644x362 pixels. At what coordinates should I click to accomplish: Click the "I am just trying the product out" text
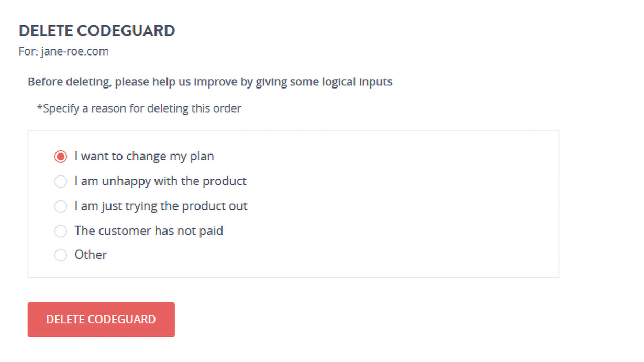tap(161, 206)
